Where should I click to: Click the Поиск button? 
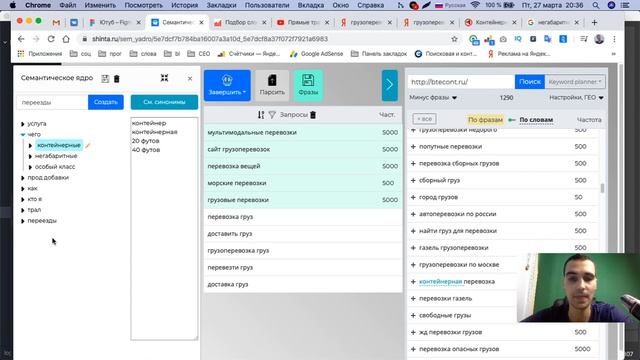click(529, 82)
